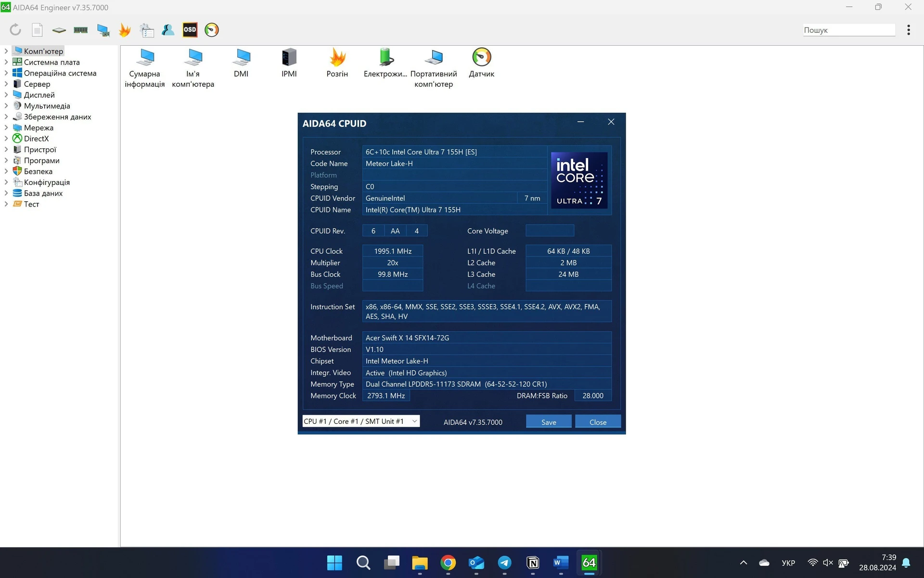Click the Acer Swift X 14 motherboard text
This screenshot has width=924, height=578.
pos(407,338)
